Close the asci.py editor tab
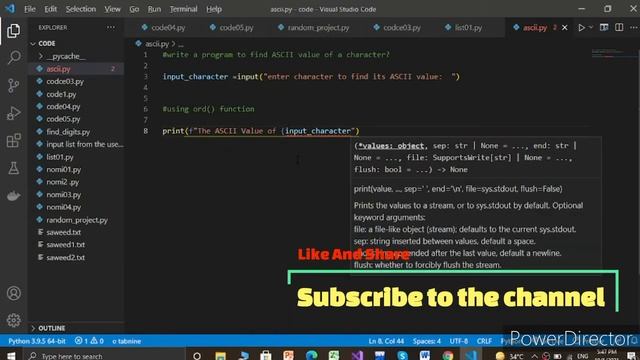This screenshot has height=360, width=640. pyautogui.click(x=564, y=28)
